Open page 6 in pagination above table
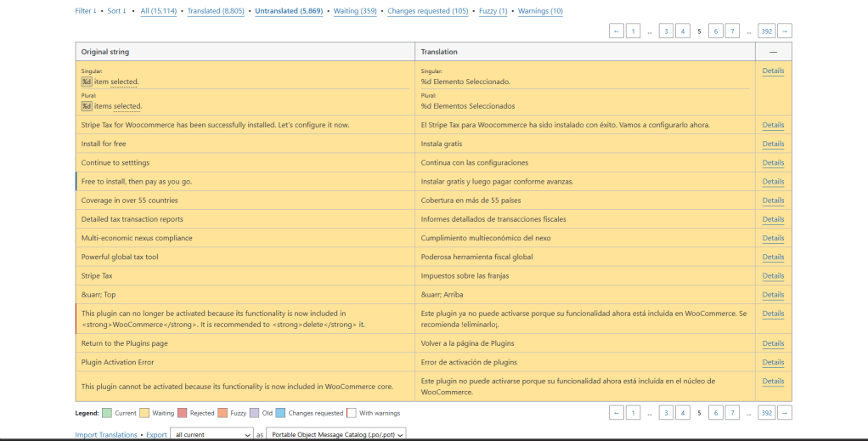 716,31
